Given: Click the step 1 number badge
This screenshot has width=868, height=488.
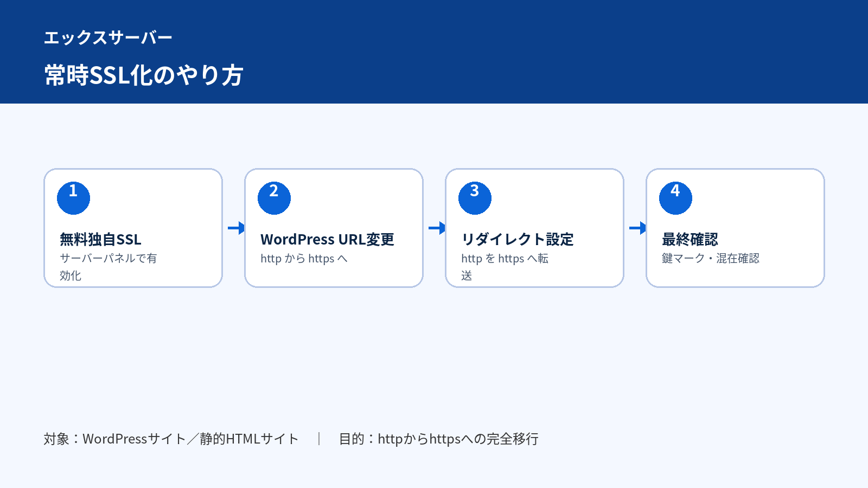Looking at the screenshot, I should pos(73,198).
